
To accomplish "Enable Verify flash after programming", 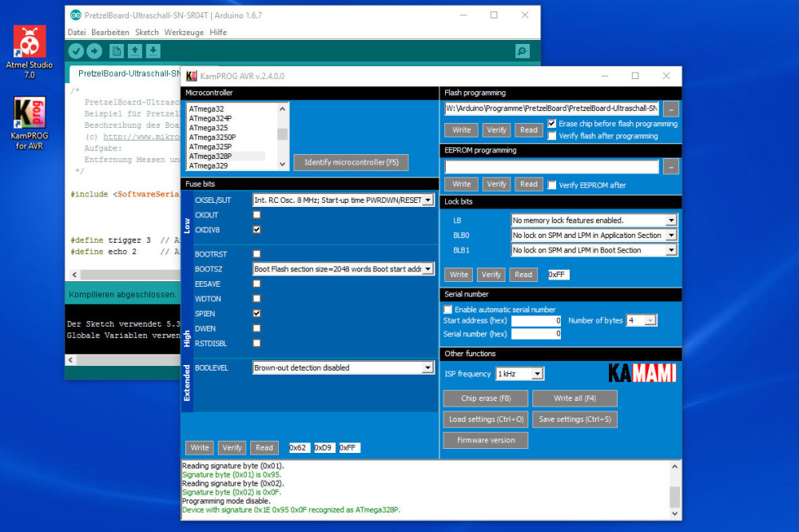I will 551,134.
